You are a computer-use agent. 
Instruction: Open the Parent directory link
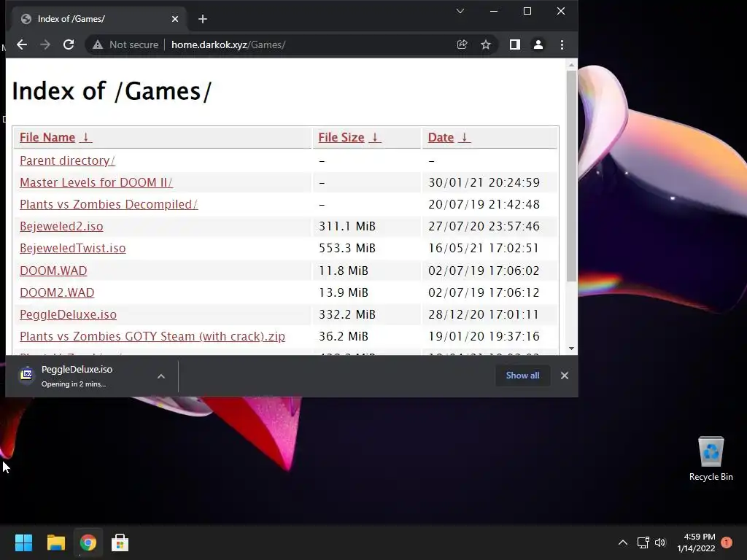coord(67,160)
